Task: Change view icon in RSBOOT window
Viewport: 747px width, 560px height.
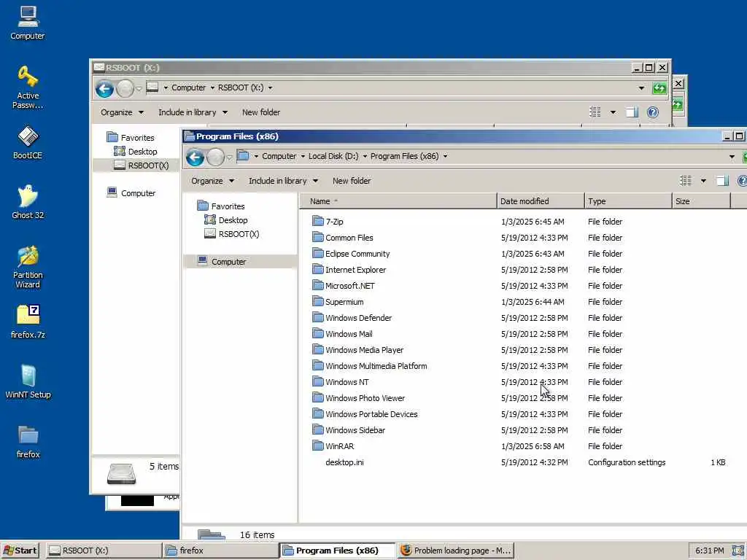Action: pyautogui.click(x=595, y=112)
